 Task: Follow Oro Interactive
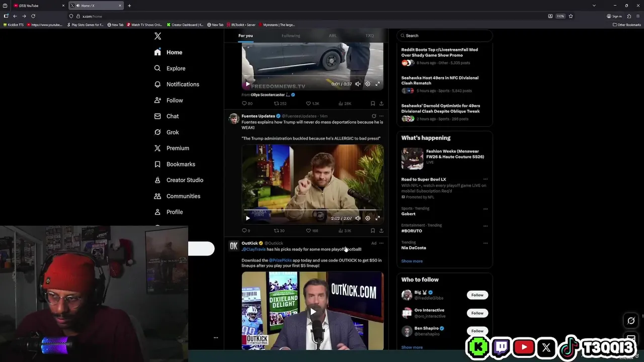click(477, 313)
